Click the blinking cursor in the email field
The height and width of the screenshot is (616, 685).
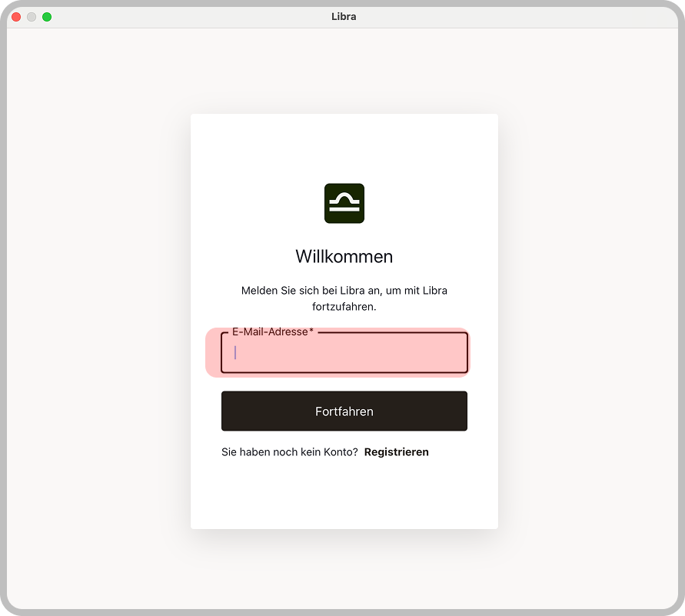click(235, 353)
